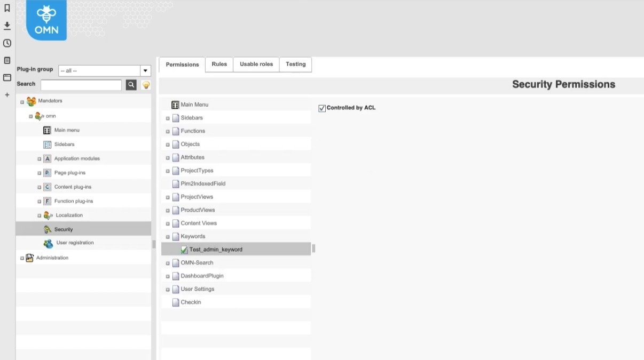Image resolution: width=644 pixels, height=360 pixels.
Task: Switch to the Permissions tab
Action: point(182,65)
